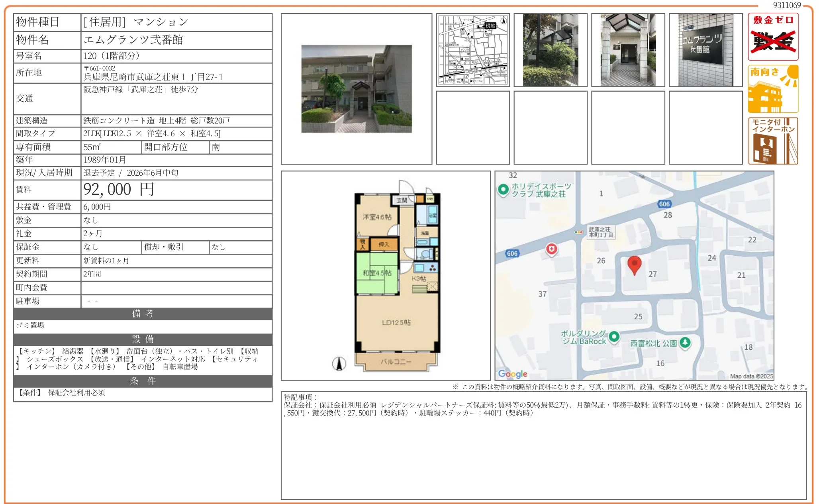Viewport: 819px width, 504px height.
Task: Open the エムグランツ弐番館 nameplate photo
Action: point(705,50)
